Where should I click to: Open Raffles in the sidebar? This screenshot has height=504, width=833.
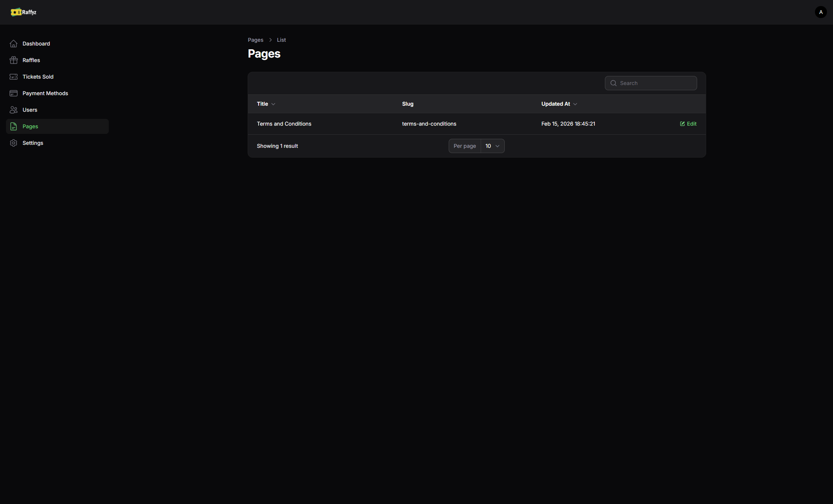[31, 60]
